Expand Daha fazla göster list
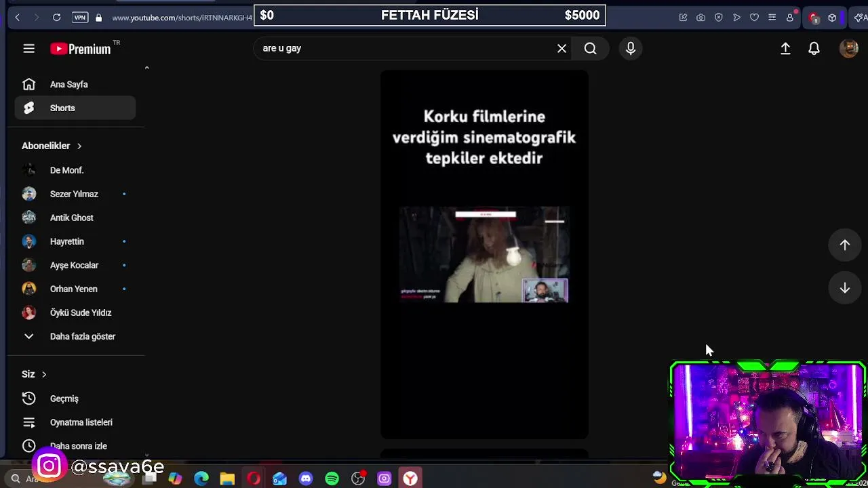The height and width of the screenshot is (488, 868). [x=75, y=336]
